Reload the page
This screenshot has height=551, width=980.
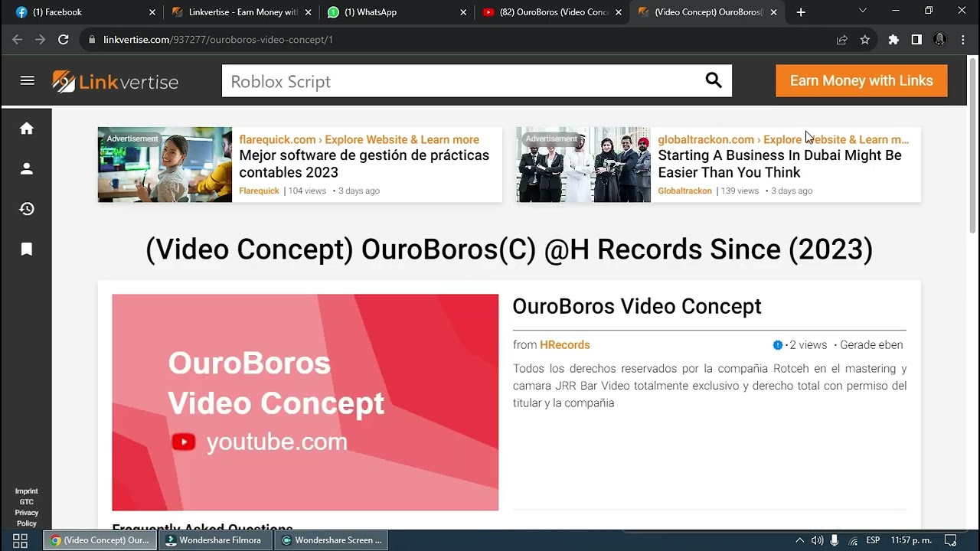(x=64, y=40)
